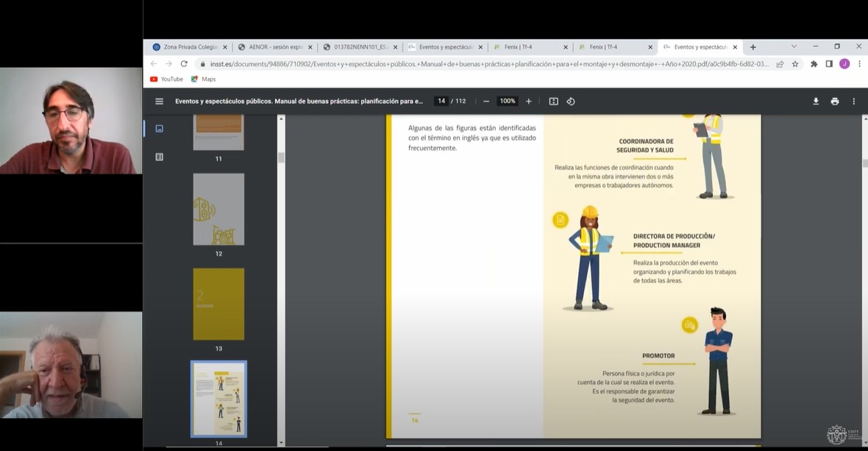Toggle the Chrome side panel
868x451 pixels.
[829, 63]
